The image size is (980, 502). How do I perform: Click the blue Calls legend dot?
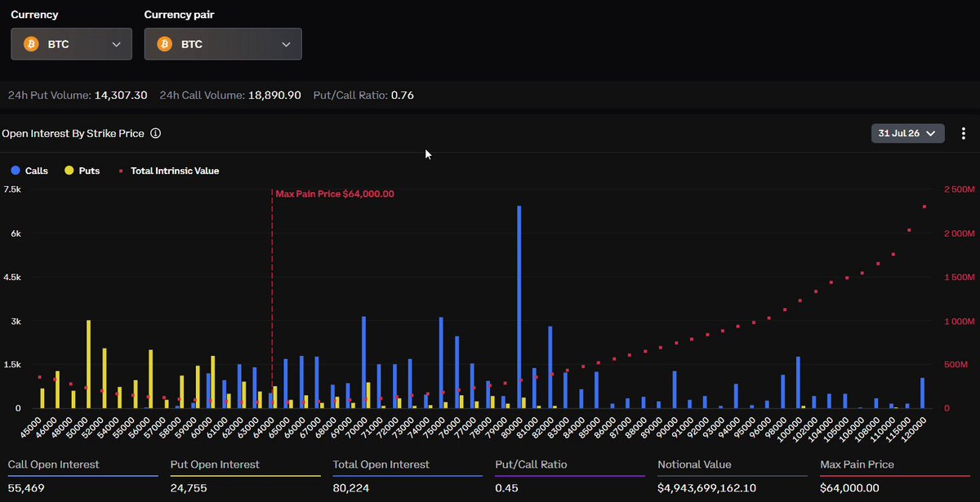click(x=15, y=171)
